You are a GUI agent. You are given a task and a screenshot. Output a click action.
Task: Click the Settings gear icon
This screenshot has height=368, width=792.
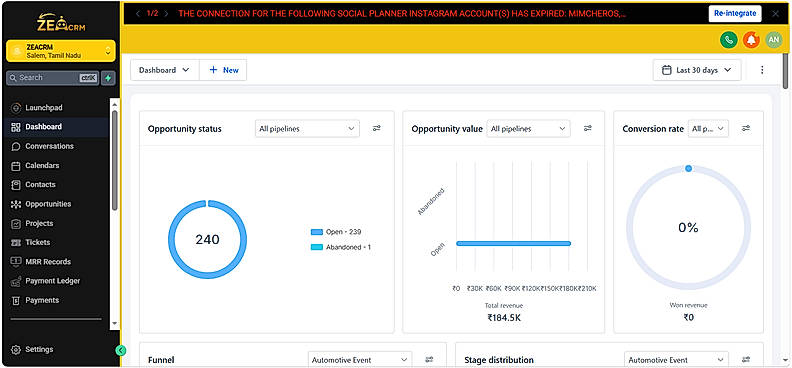click(x=16, y=349)
